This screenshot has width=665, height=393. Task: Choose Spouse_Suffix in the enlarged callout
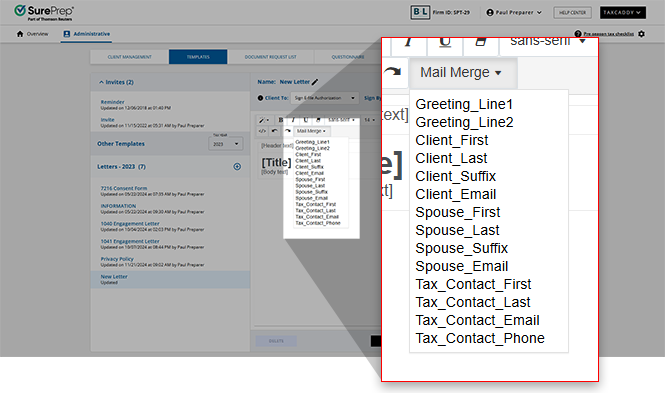click(461, 248)
